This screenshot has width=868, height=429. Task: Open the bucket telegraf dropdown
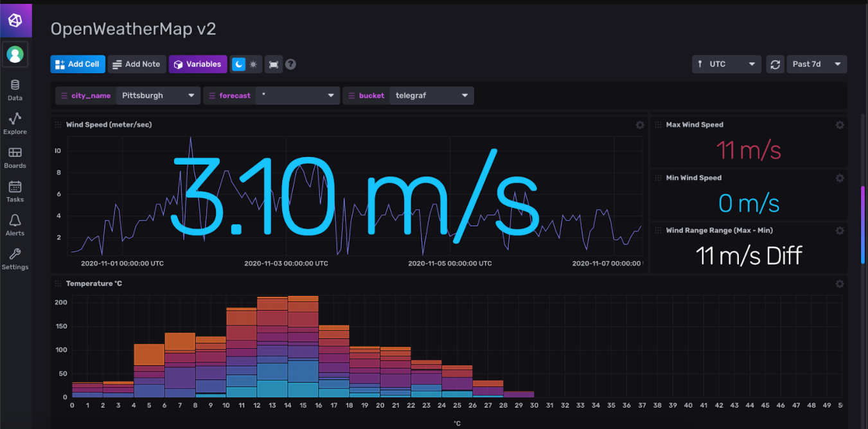pyautogui.click(x=432, y=96)
